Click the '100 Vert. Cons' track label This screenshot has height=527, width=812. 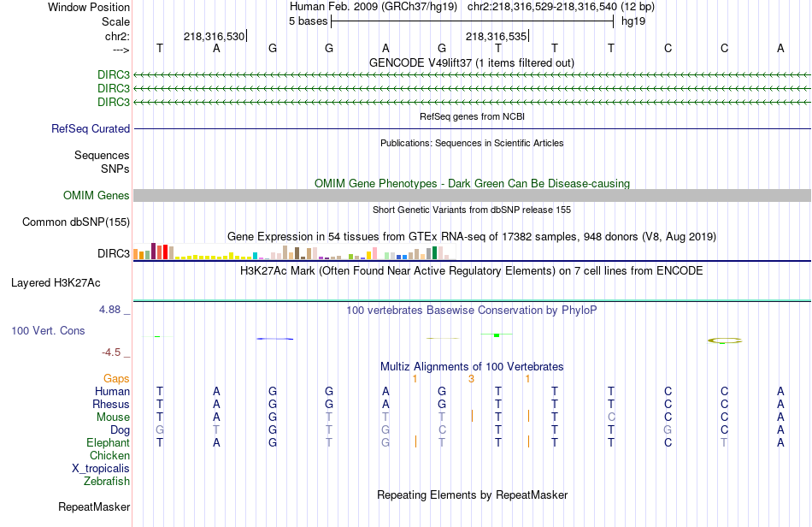(x=48, y=330)
